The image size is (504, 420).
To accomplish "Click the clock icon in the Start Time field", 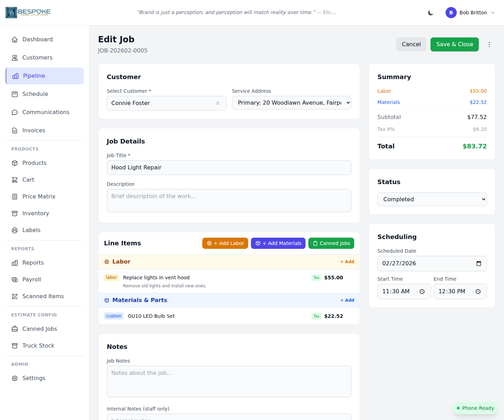I will 422,291.
